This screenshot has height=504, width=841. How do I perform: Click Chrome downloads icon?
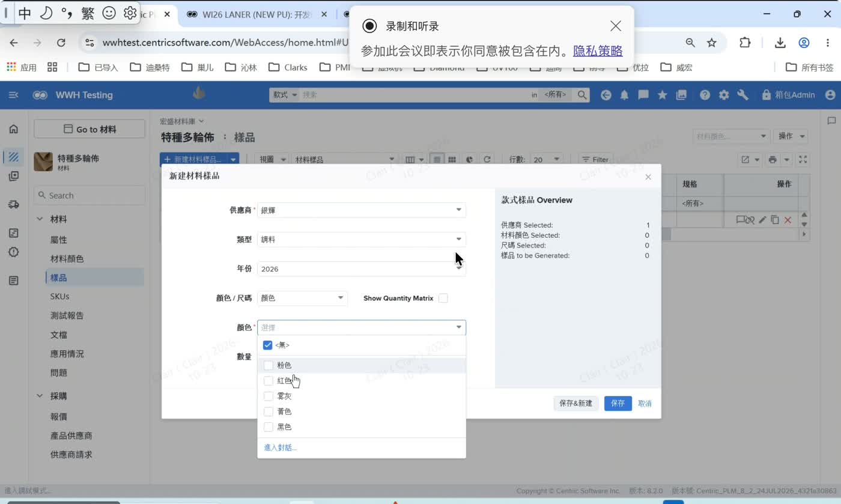pos(780,43)
